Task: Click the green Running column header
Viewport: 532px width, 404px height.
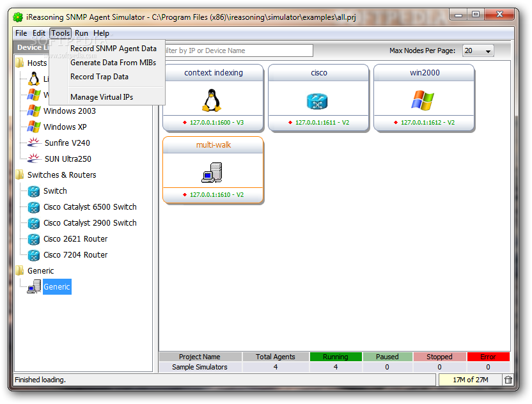Action: coord(336,357)
